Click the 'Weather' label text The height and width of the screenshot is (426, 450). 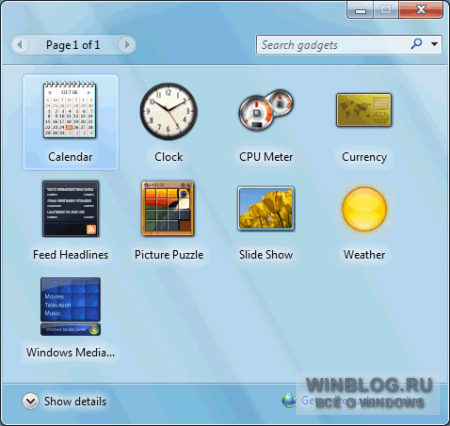pyautogui.click(x=364, y=255)
